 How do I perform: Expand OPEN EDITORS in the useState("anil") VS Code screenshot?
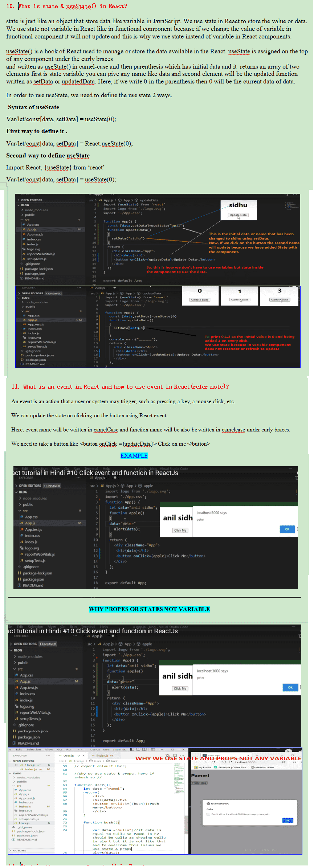coord(19,200)
